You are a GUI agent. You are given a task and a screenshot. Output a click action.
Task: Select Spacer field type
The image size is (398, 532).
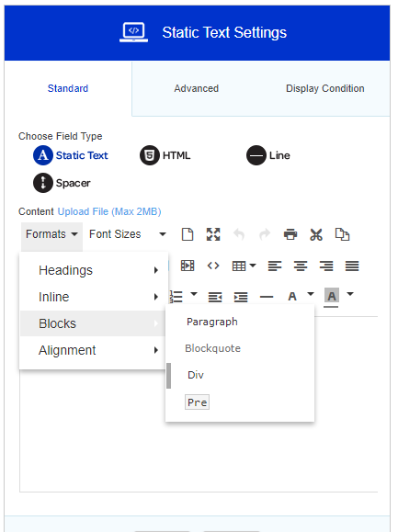pos(62,183)
